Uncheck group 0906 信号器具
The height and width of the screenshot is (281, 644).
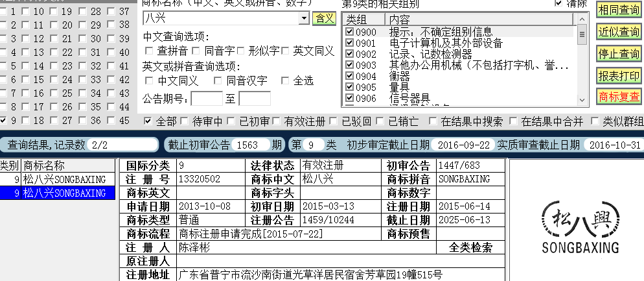coord(349,98)
